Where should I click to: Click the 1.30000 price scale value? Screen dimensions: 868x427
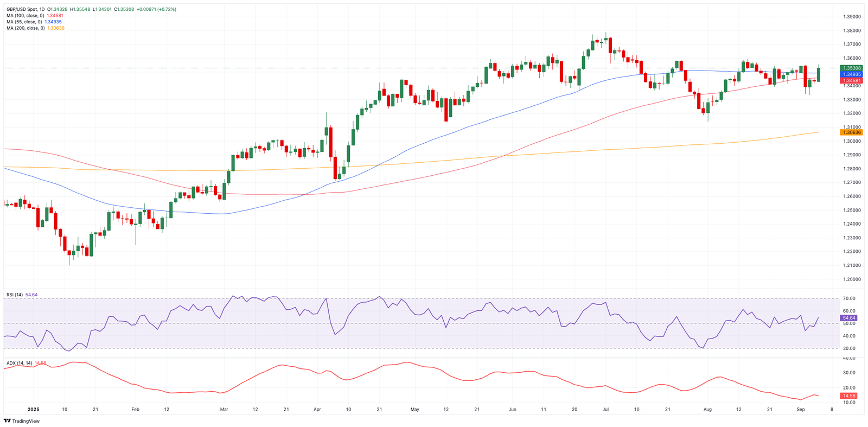click(851, 141)
